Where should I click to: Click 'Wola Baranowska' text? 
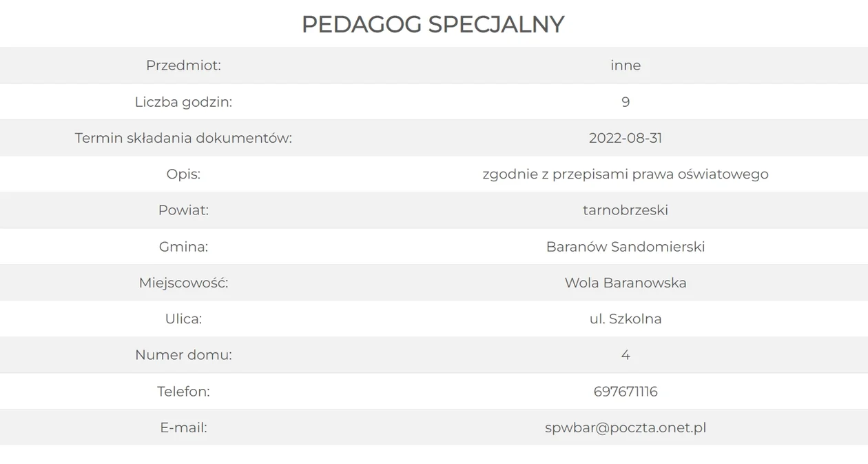(626, 283)
